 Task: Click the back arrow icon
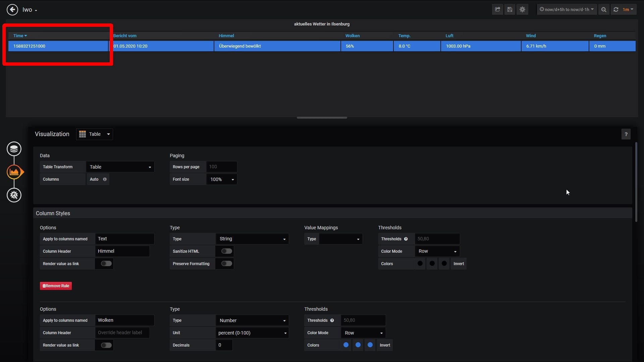click(x=12, y=10)
